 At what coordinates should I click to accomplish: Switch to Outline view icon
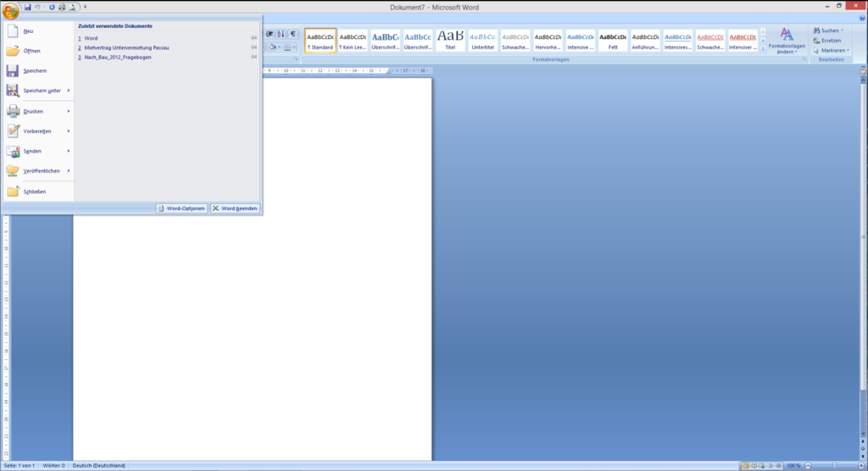[x=770, y=466]
